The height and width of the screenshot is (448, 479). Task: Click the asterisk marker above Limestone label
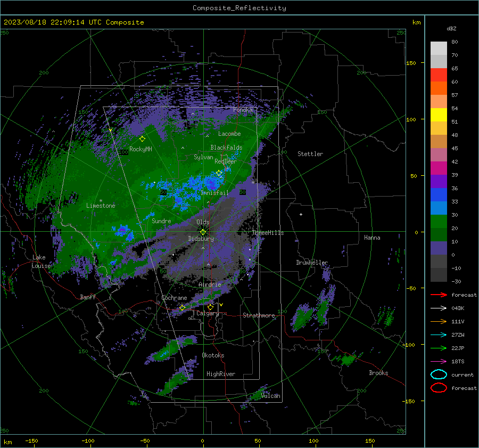click(x=101, y=201)
